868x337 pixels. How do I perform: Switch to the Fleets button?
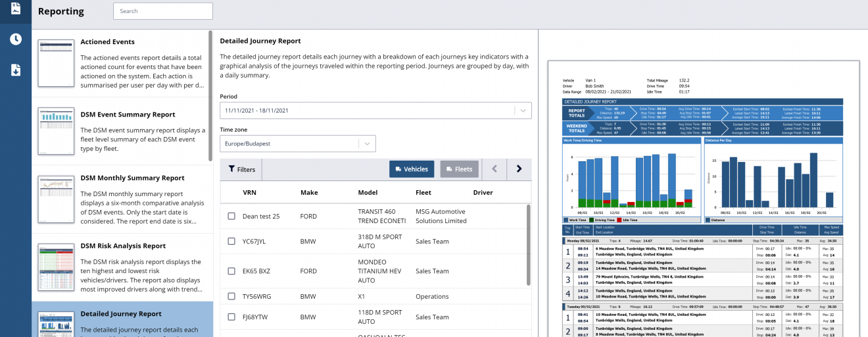[x=459, y=169]
